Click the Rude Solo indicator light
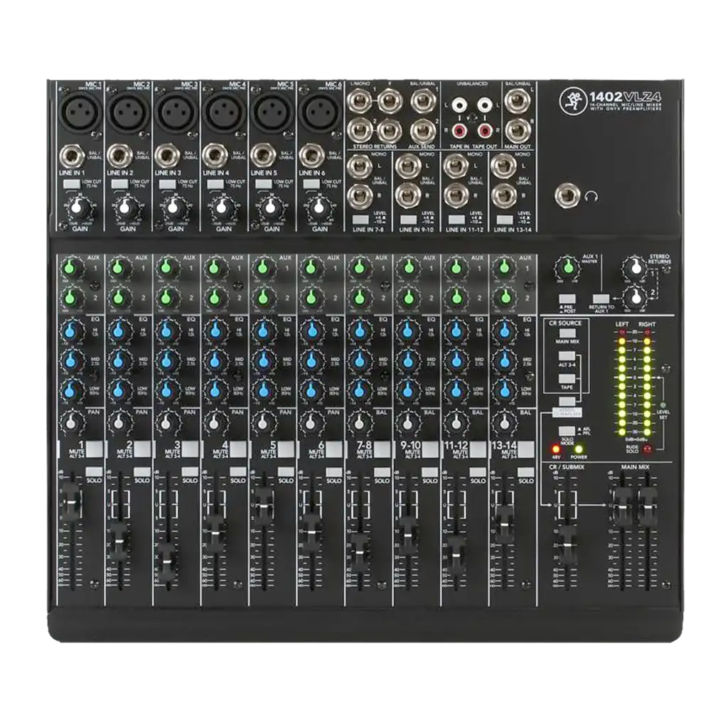The width and height of the screenshot is (728, 728). click(647, 449)
